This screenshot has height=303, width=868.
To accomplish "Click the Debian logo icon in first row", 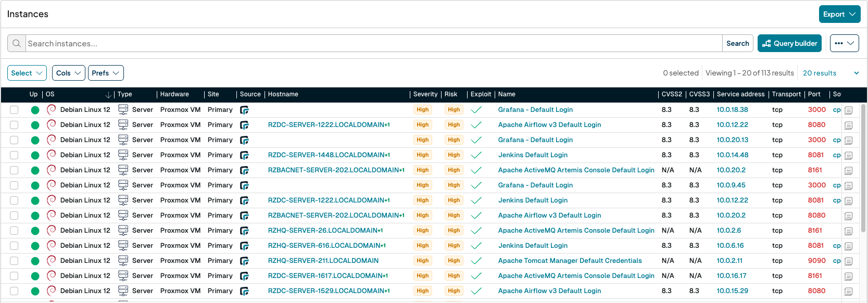I will pyautogui.click(x=51, y=109).
